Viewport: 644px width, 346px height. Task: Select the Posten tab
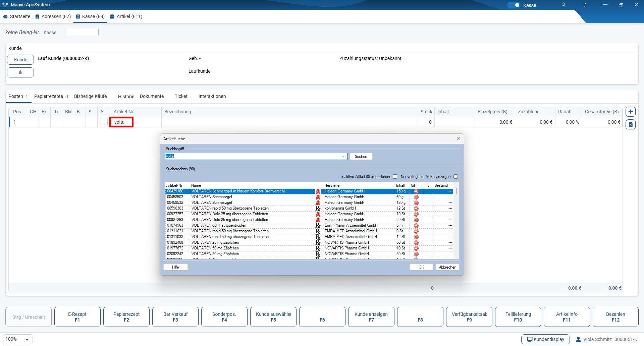pyautogui.click(x=18, y=96)
